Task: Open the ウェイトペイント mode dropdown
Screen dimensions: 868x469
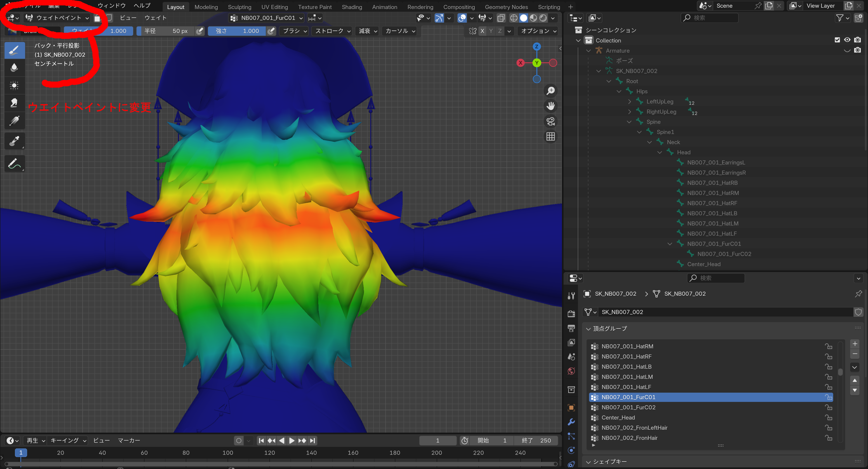Action: click(57, 18)
